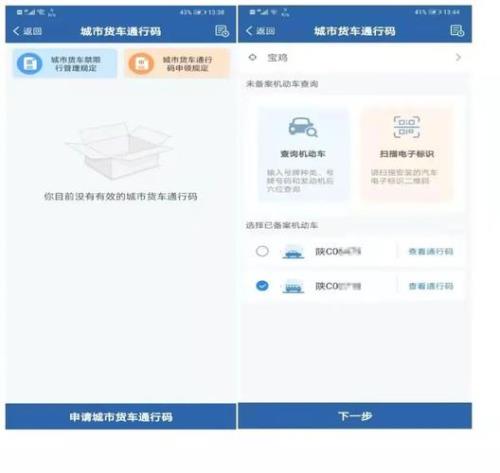Open the 宝鸡 city selector row
Viewport: 500px width, 473px height.
coord(355,58)
